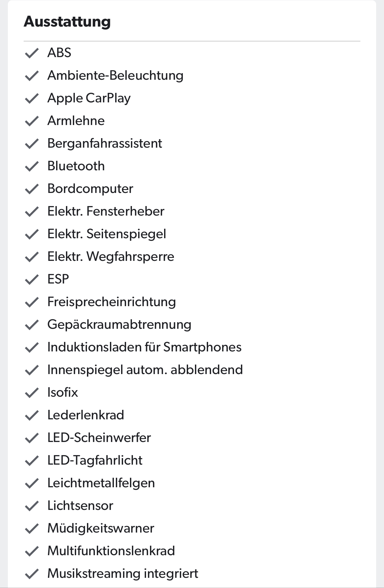The image size is (384, 588).
Task: Click the checkmark next to Lichtsensor
Action: [x=32, y=506]
